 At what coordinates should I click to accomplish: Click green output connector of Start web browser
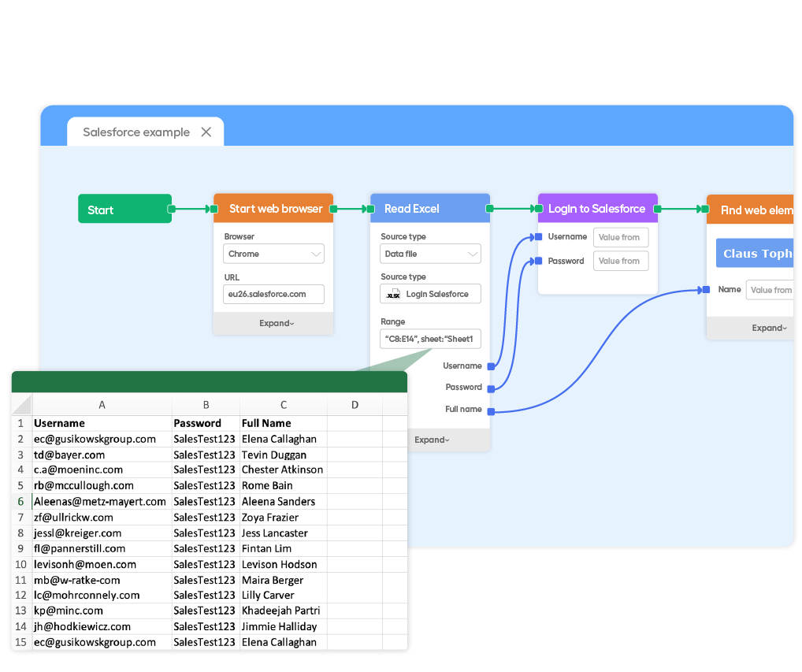click(x=333, y=209)
